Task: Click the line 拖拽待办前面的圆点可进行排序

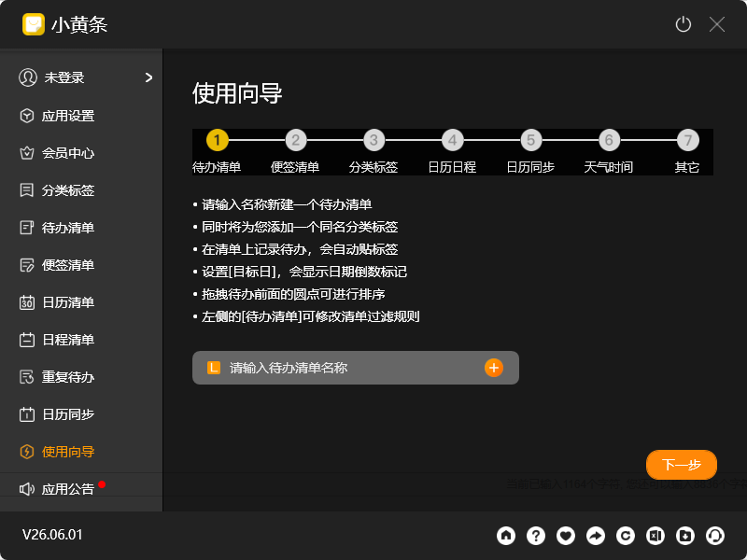Action: coord(293,294)
